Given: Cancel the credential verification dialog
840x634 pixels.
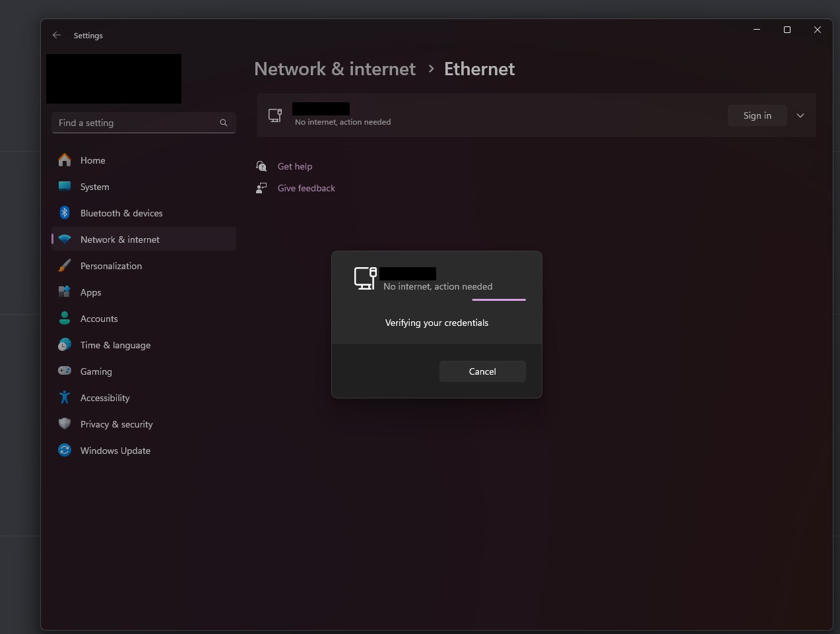Looking at the screenshot, I should (x=482, y=371).
